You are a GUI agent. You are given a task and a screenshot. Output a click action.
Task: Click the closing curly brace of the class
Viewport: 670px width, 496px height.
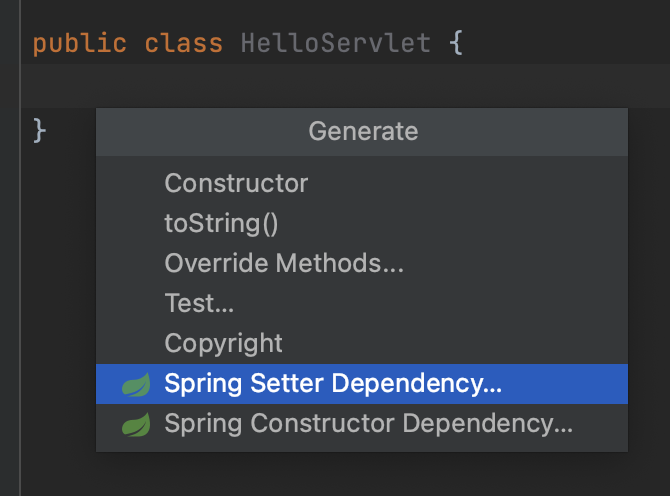tap(39, 130)
